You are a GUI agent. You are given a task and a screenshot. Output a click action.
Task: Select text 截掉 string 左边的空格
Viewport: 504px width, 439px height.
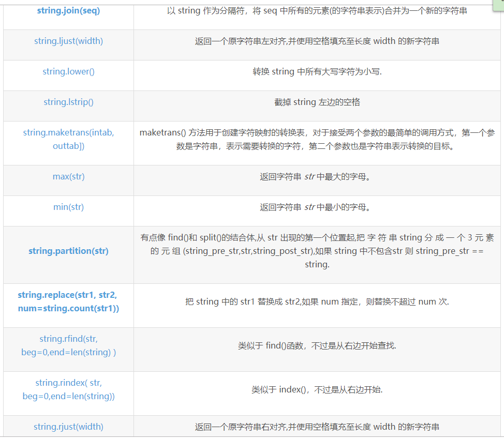pyautogui.click(x=317, y=102)
